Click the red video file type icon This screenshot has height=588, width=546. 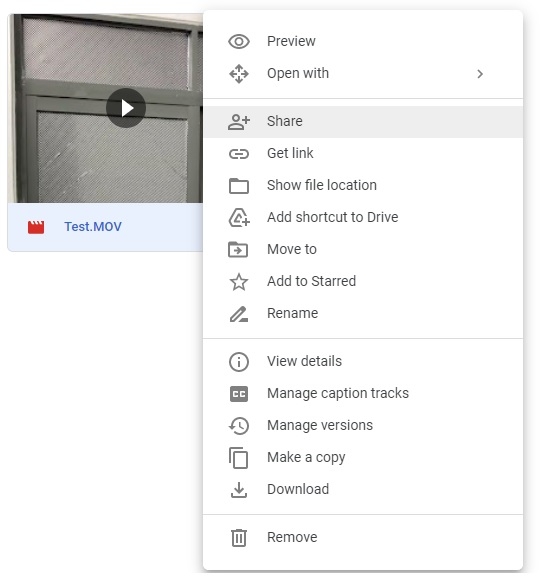pos(36,227)
